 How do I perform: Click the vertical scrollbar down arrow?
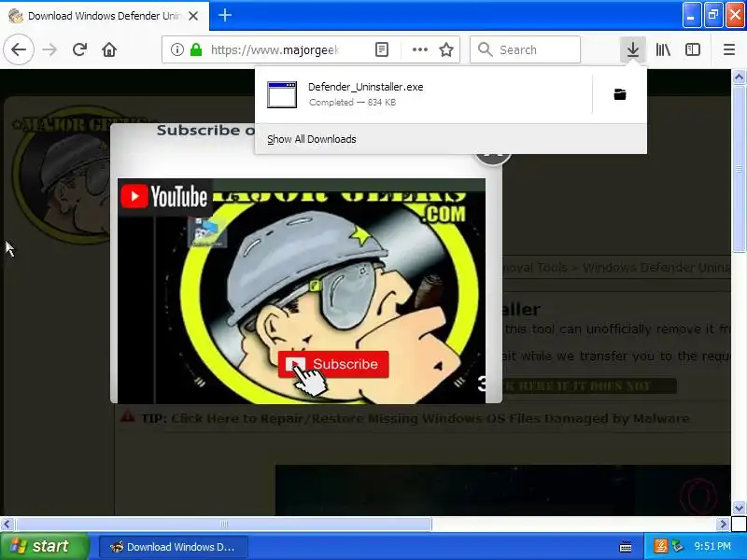click(739, 508)
